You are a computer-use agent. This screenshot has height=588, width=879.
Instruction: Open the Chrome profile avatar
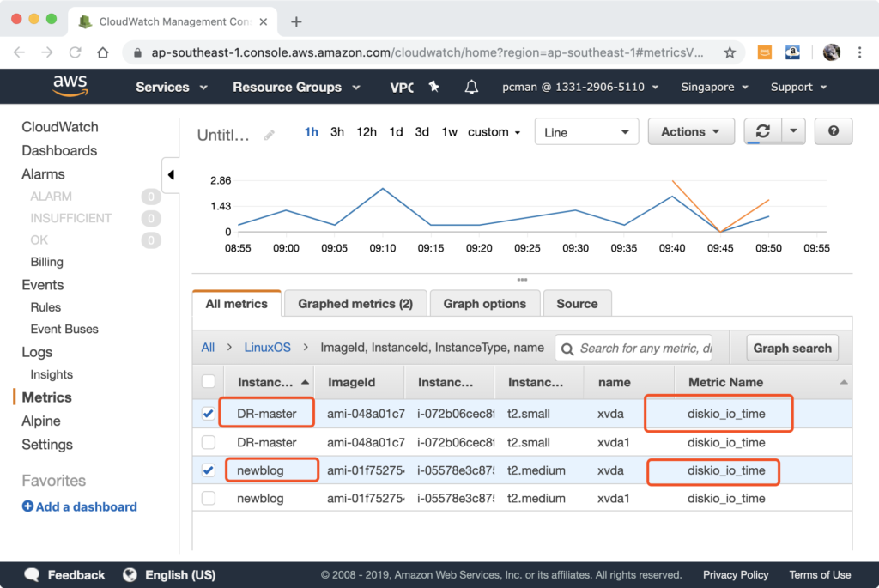click(x=831, y=52)
